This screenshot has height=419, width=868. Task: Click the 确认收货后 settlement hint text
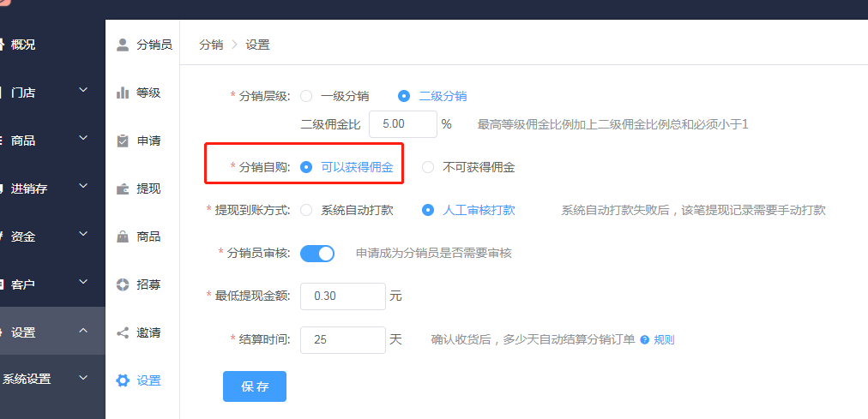tap(533, 339)
